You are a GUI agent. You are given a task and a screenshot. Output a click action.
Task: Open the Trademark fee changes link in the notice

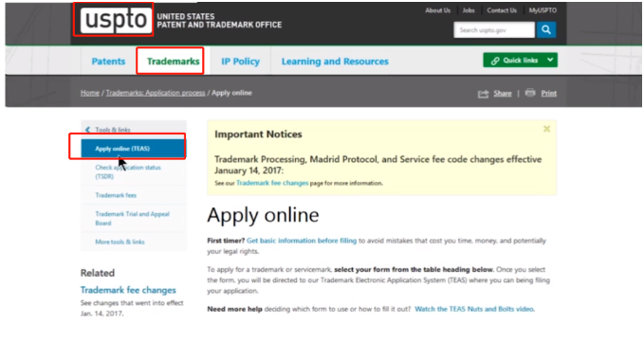click(x=272, y=183)
